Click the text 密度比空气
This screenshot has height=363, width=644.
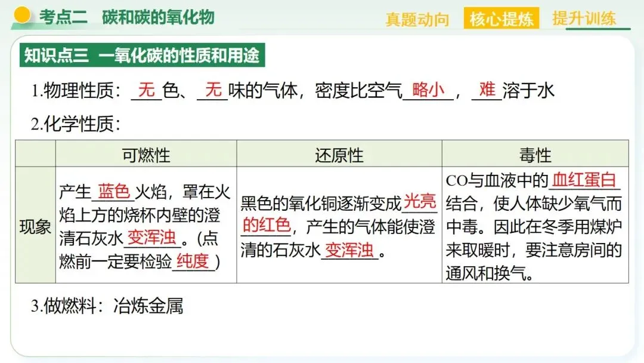pyautogui.click(x=358, y=91)
